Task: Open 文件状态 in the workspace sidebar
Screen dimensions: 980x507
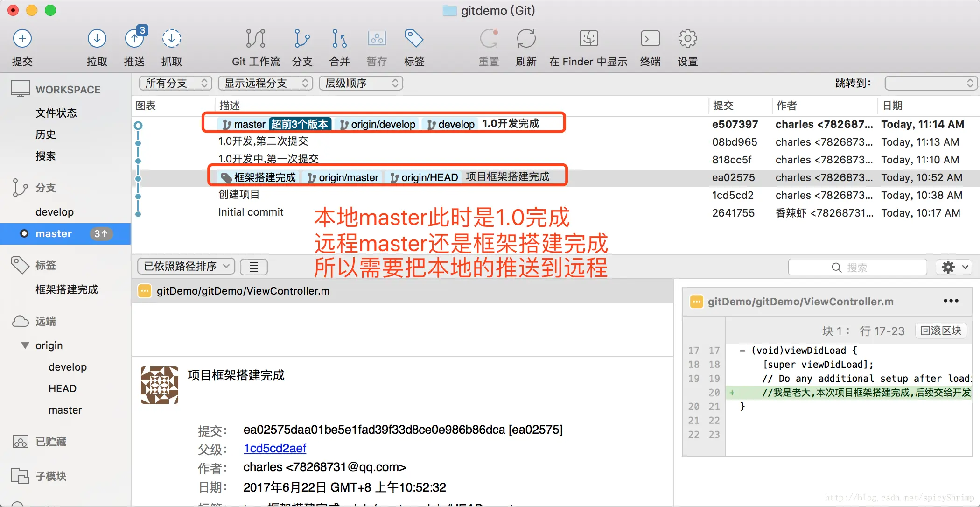Action: click(x=56, y=113)
